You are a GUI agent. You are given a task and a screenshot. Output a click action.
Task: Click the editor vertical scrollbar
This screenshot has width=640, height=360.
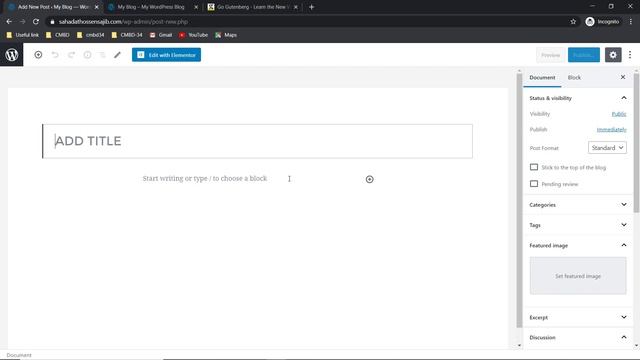pyautogui.click(x=519, y=200)
